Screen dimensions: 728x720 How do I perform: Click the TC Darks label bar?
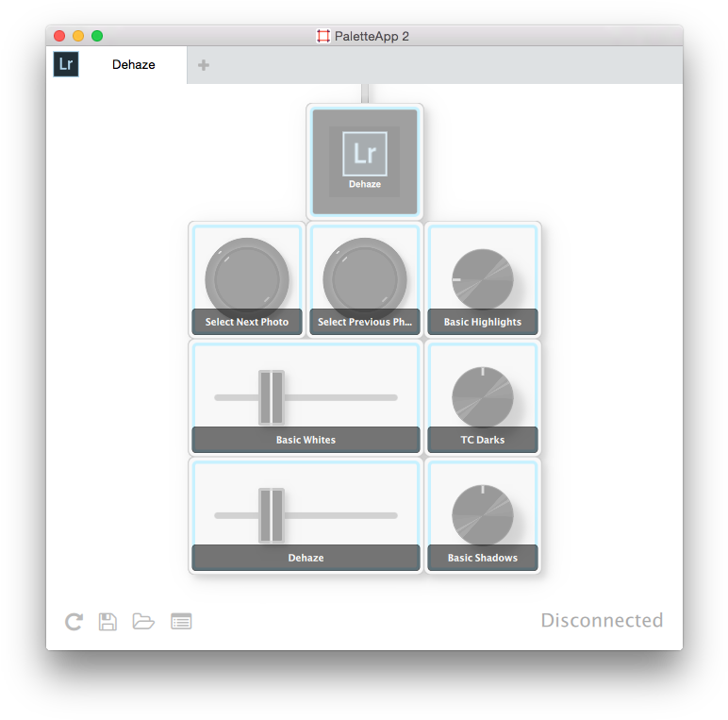click(483, 440)
